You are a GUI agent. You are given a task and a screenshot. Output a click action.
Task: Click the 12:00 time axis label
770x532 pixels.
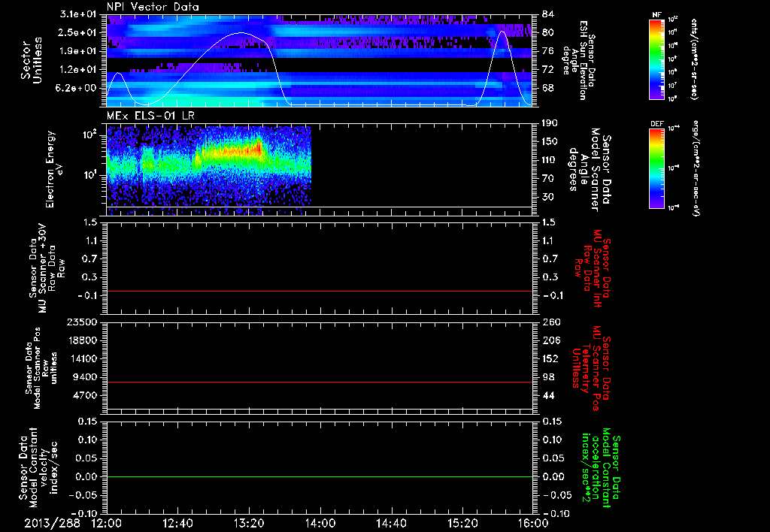click(107, 523)
